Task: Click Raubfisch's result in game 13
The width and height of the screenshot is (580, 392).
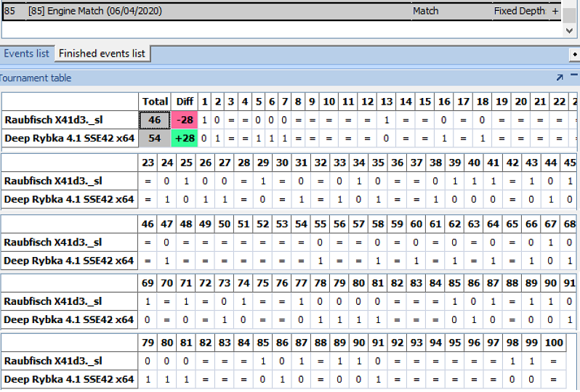Action: 387,120
